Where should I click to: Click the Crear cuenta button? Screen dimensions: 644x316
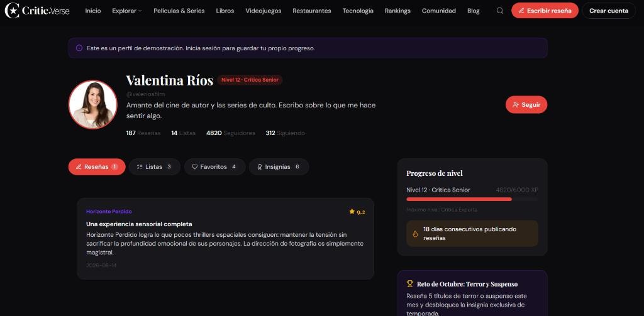[x=609, y=11]
